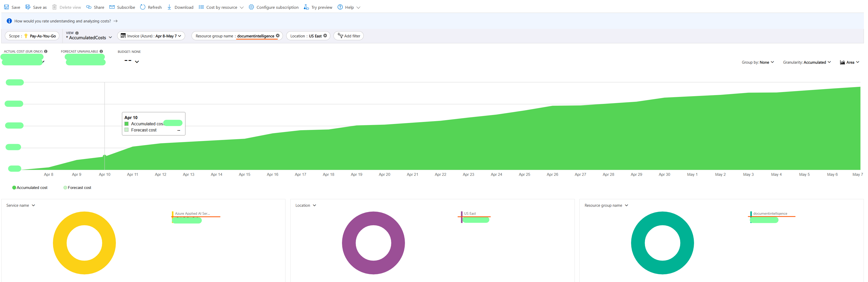Click the May 1 axis label
The image size is (868, 282).
[692, 174]
